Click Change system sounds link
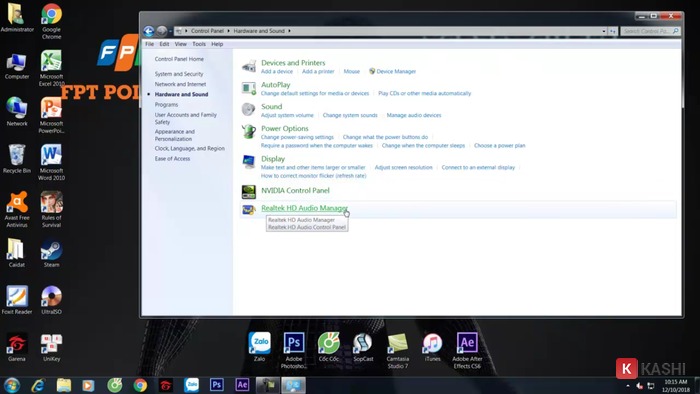Image resolution: width=700 pixels, height=394 pixels. (x=350, y=115)
